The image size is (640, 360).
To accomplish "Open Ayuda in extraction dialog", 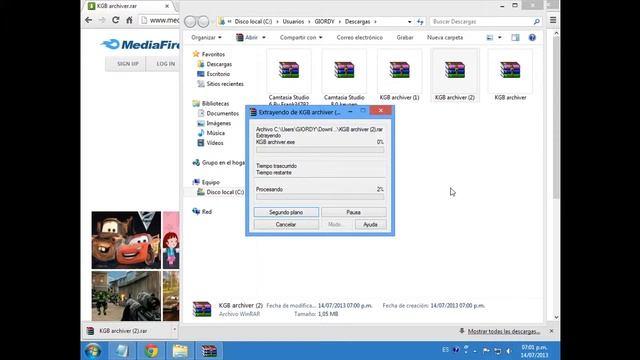I will click(370, 224).
